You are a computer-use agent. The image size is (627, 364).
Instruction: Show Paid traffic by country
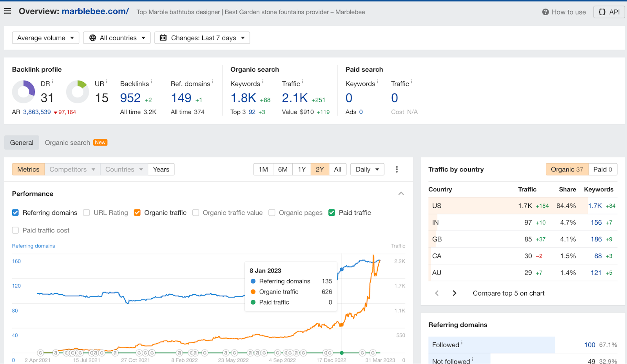tap(603, 169)
